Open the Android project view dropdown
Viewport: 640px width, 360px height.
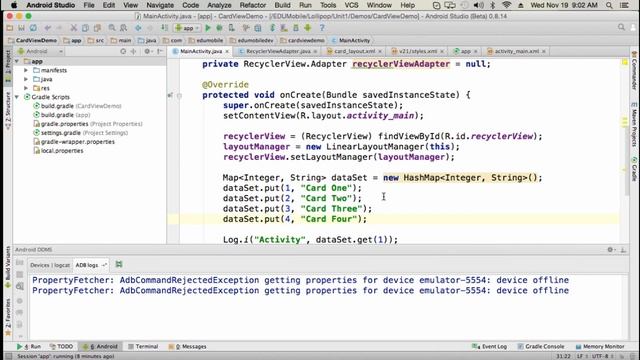pyautogui.click(x=40, y=51)
